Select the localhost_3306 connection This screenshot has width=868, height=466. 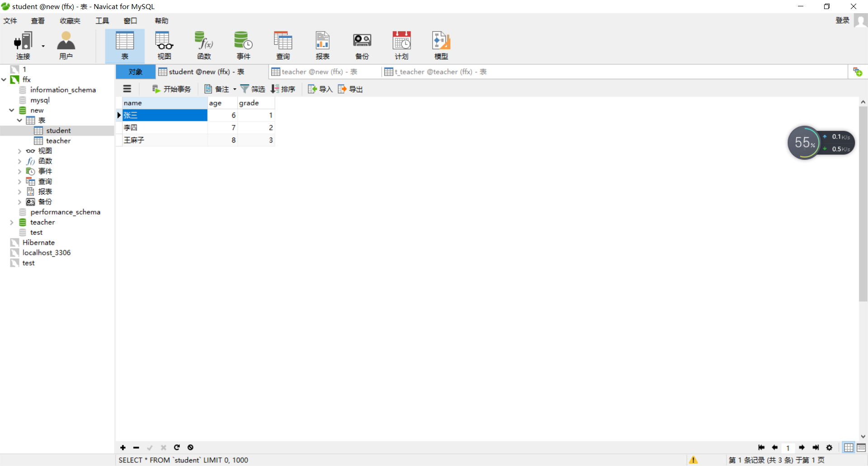tap(46, 252)
